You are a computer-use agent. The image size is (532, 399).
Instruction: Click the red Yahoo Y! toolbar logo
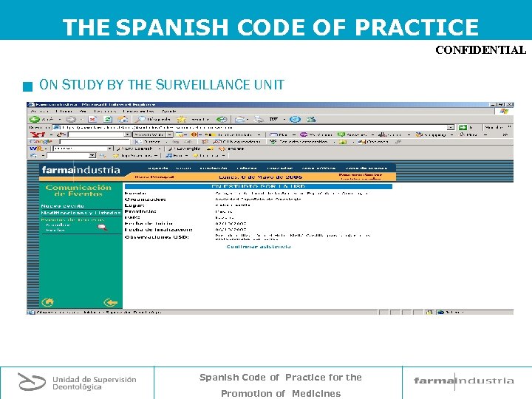pyautogui.click(x=38, y=134)
